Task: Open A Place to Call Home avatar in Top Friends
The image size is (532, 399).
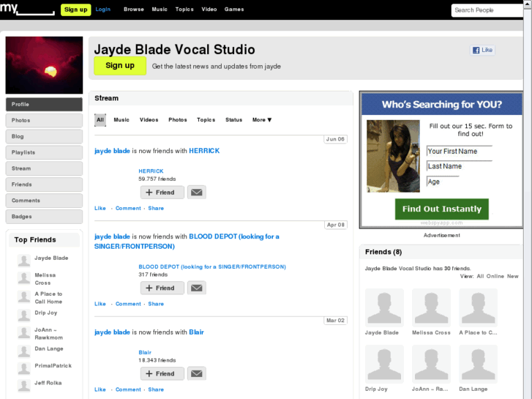Action: tap(23, 297)
